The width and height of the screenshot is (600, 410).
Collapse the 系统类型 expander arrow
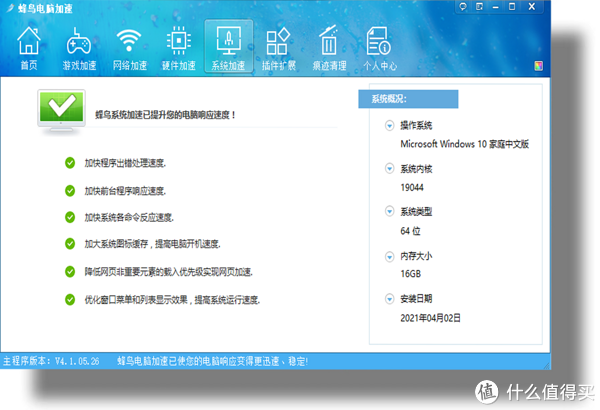[390, 211]
